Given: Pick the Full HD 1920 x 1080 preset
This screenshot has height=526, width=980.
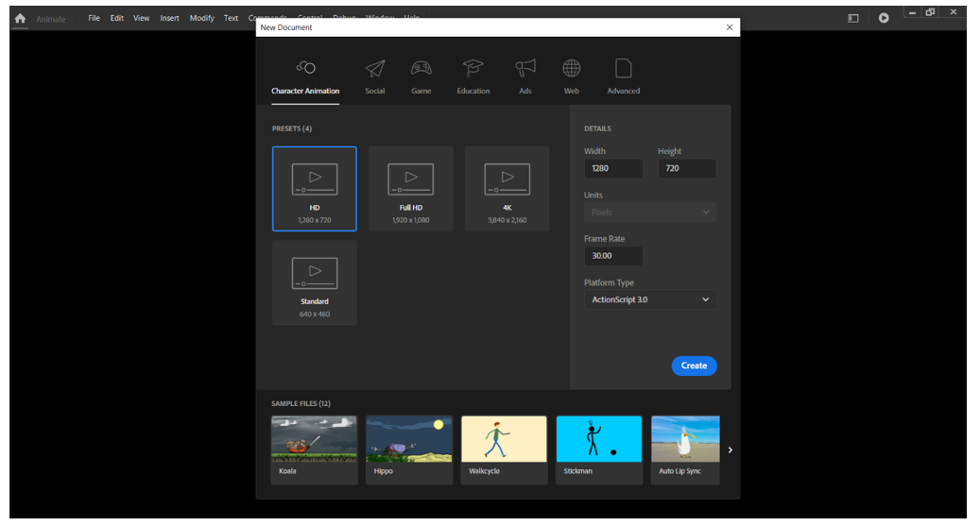Looking at the screenshot, I should click(x=411, y=189).
